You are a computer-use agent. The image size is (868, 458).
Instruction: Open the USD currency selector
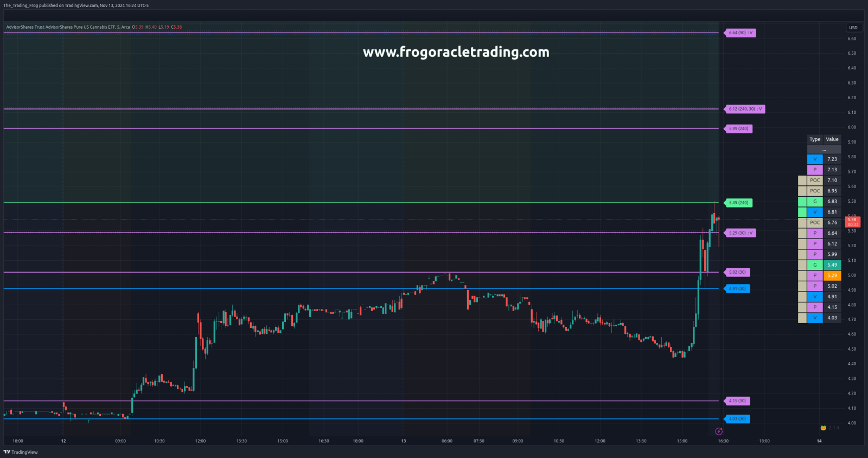tap(854, 28)
